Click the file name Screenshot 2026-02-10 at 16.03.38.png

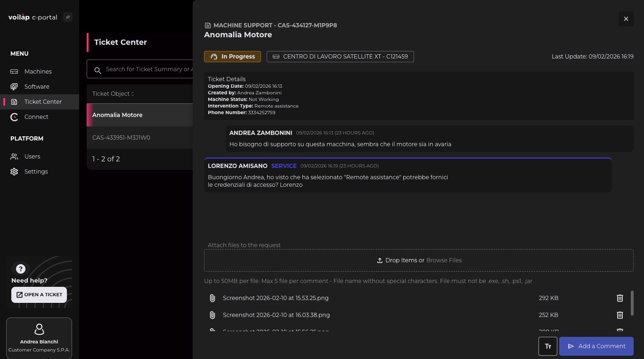pos(276,315)
